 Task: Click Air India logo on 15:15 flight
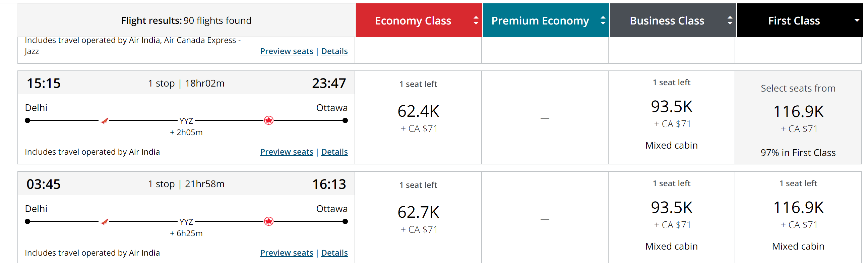pos(104,121)
